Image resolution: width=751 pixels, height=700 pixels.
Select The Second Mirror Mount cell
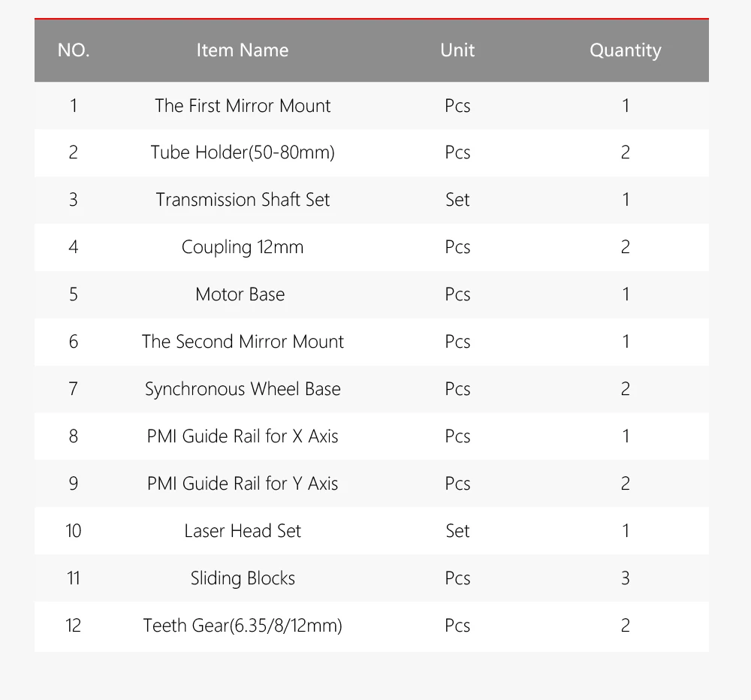243,342
